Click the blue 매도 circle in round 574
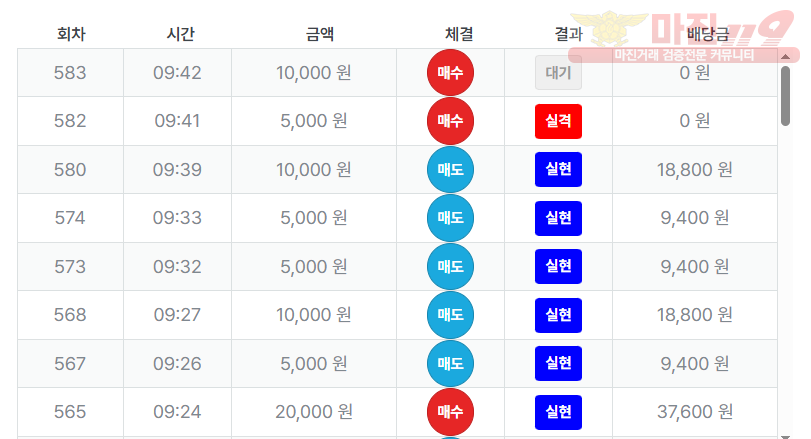Screen dimensions: 811x439 tap(450, 218)
